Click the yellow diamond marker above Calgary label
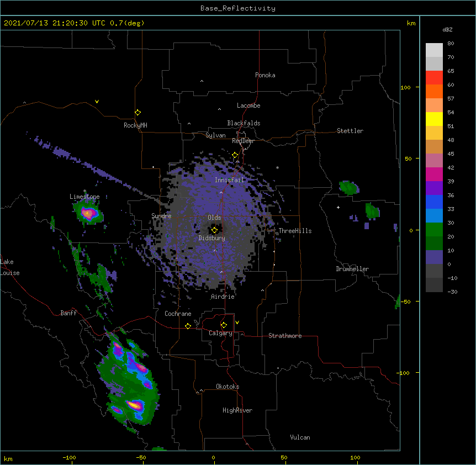The height and width of the screenshot is (465, 476). click(224, 325)
